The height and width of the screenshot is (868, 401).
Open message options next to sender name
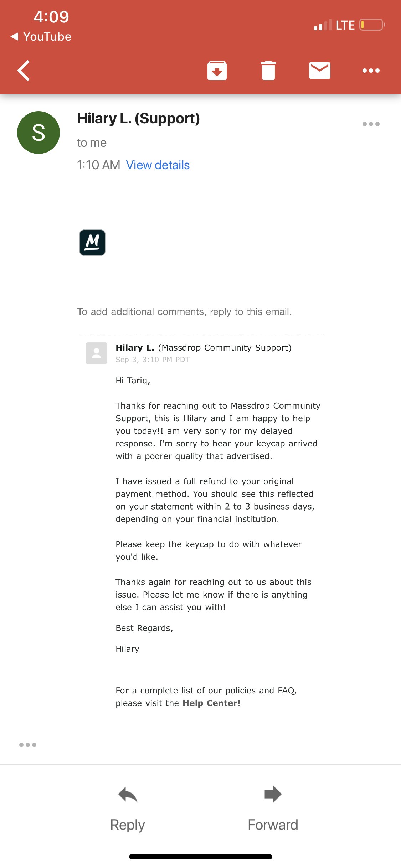(x=371, y=124)
